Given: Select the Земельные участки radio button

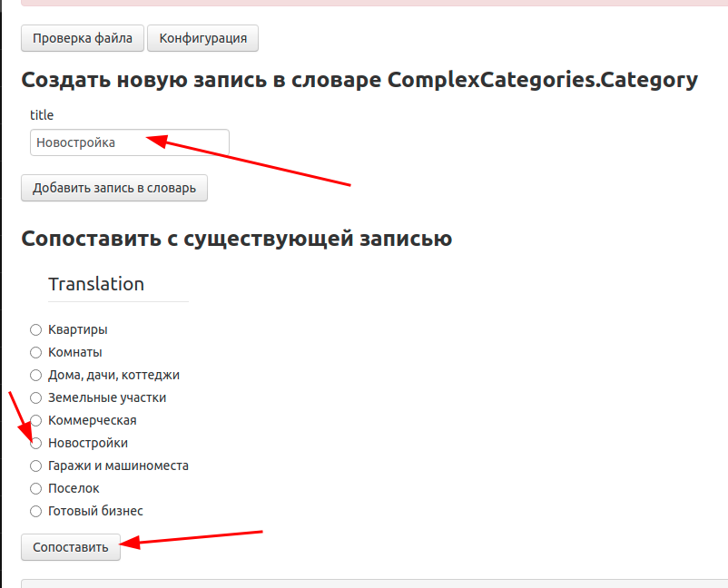Looking at the screenshot, I should (x=35, y=397).
